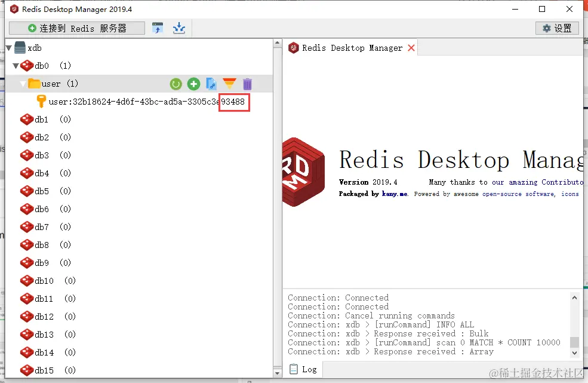Viewport: 588px width, 383px height.
Task: Click the user folder icon
Action: [x=35, y=84]
